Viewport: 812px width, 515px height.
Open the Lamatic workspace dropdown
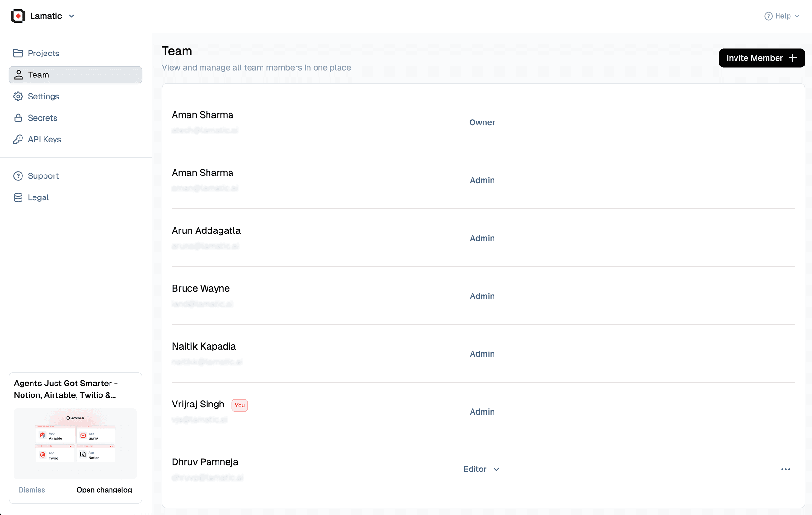tap(71, 16)
